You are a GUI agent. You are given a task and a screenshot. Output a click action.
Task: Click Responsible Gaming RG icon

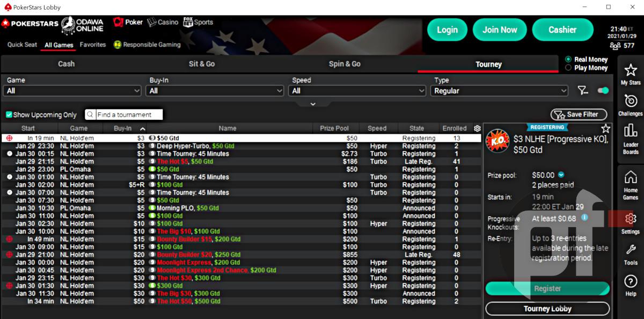[x=118, y=45]
